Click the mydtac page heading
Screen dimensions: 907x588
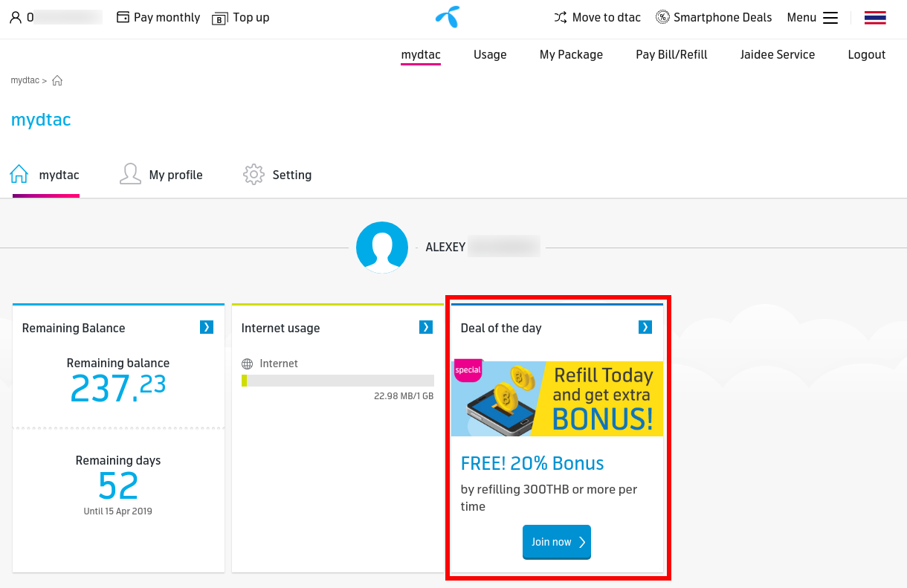tap(41, 120)
